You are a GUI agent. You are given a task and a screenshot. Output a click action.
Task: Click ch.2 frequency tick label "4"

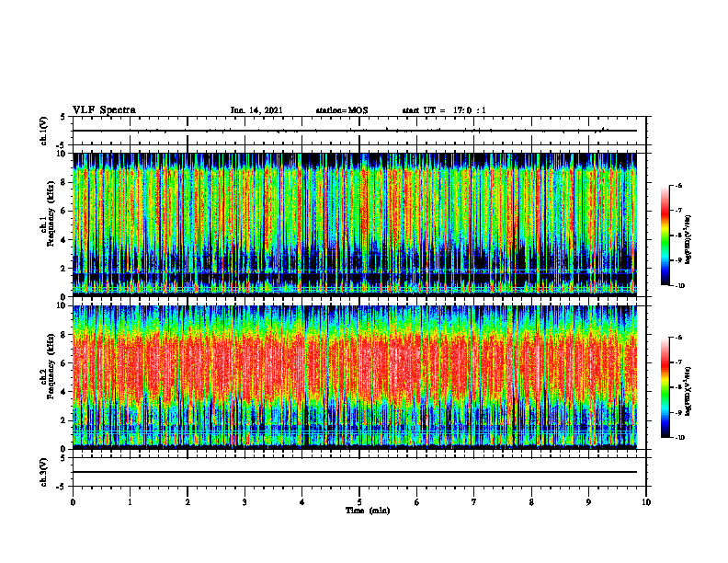tap(65, 393)
